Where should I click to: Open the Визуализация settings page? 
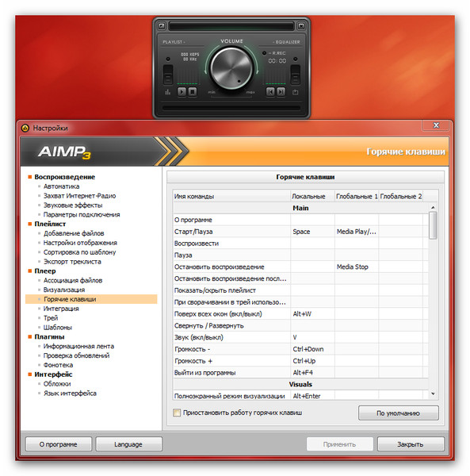[x=64, y=290]
